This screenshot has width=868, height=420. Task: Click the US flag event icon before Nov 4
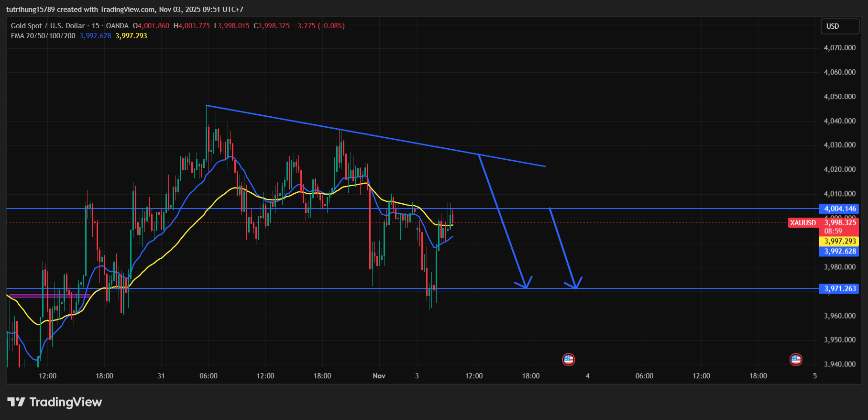568,359
